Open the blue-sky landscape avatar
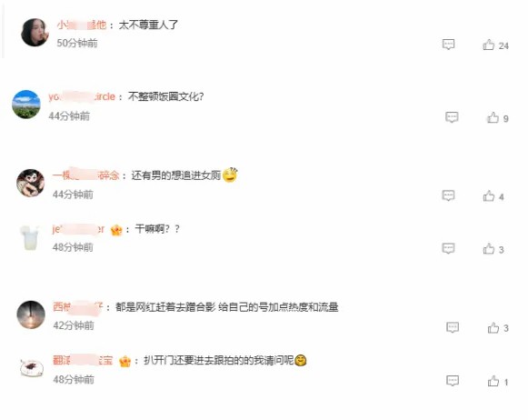Screen dimensions: 528x420 [26, 105]
